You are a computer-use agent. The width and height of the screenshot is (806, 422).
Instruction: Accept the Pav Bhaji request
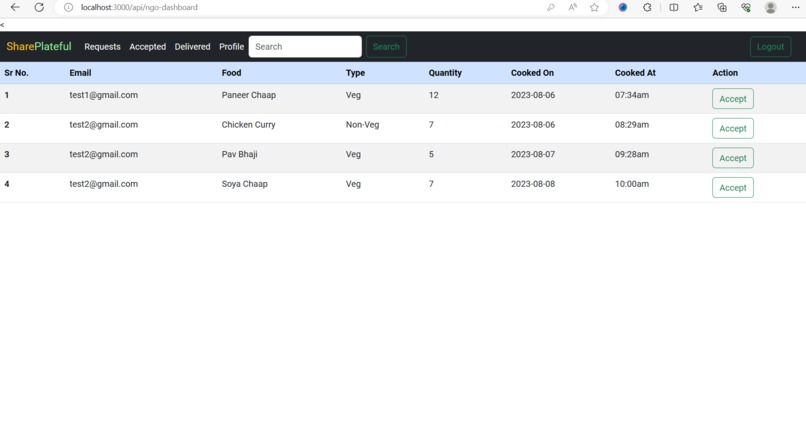pos(732,158)
